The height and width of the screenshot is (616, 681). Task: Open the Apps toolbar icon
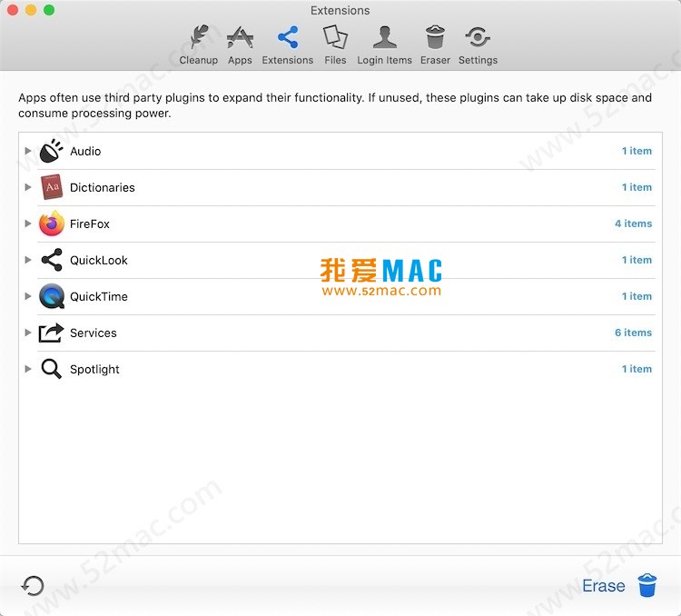click(x=240, y=37)
